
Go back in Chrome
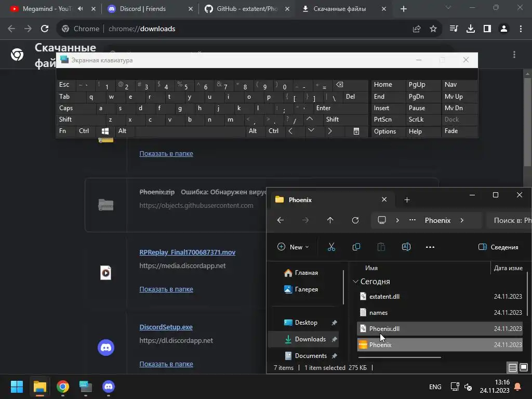[x=11, y=29]
